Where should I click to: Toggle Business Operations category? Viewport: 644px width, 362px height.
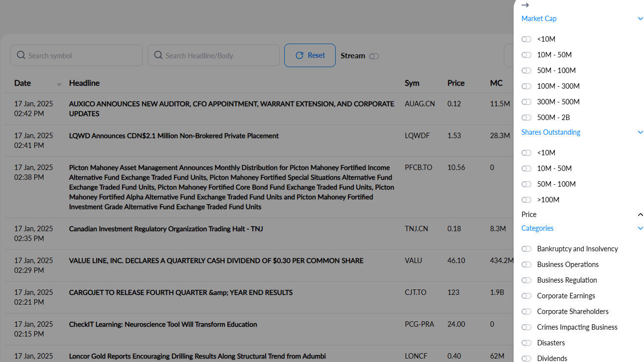tap(526, 265)
